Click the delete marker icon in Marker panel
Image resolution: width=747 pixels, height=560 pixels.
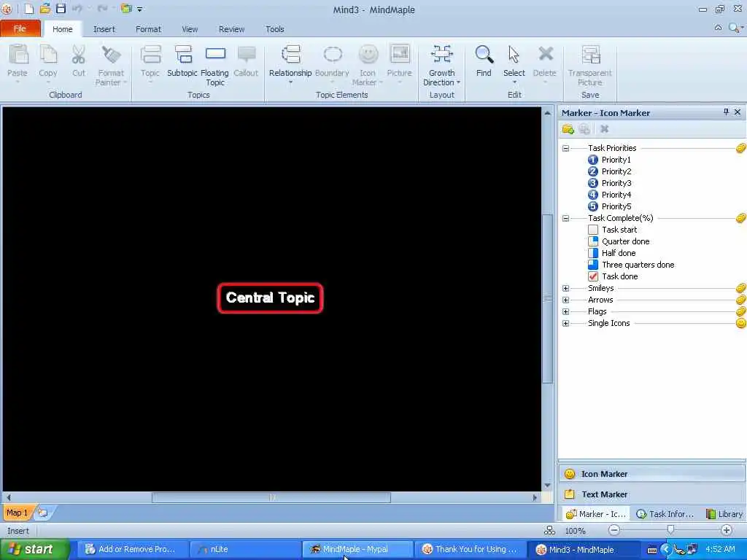[x=605, y=129]
